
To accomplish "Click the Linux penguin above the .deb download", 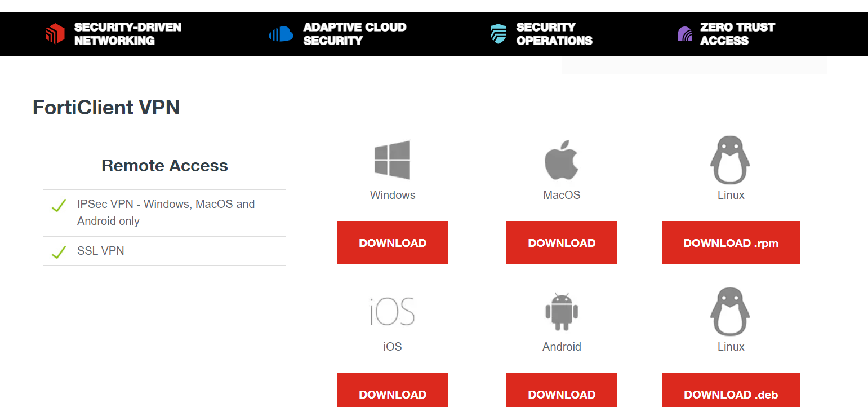I will point(731,312).
